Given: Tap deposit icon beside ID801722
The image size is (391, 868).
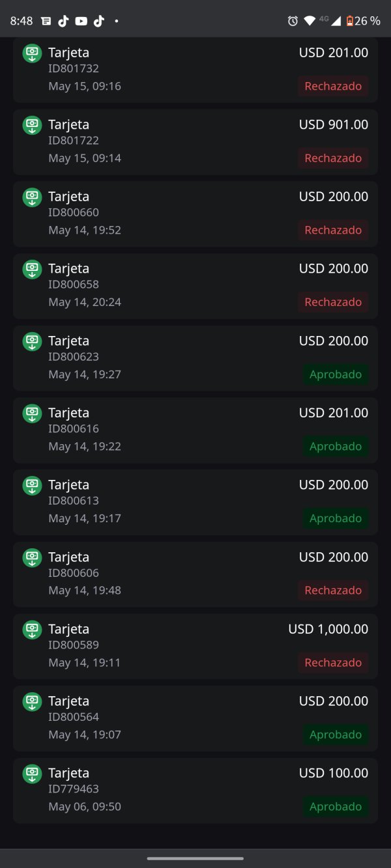Looking at the screenshot, I should [x=32, y=125].
